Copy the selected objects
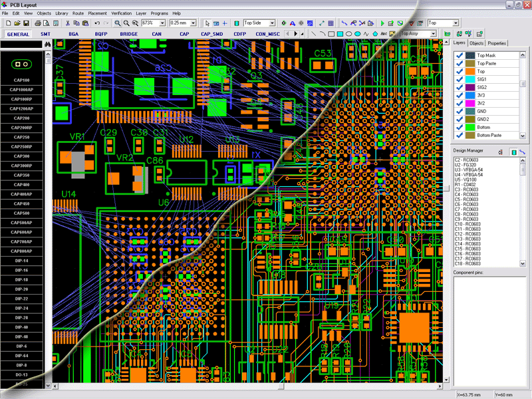 pyautogui.click(x=76, y=23)
